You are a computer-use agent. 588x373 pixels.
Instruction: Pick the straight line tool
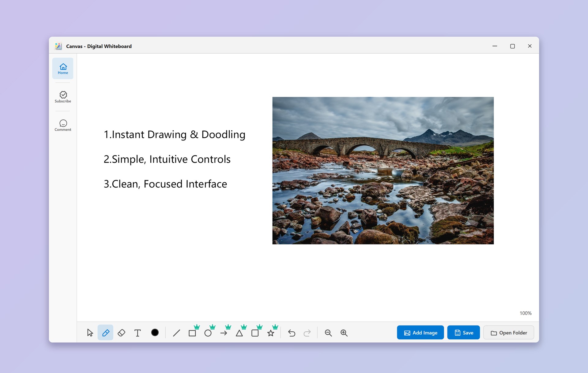176,333
